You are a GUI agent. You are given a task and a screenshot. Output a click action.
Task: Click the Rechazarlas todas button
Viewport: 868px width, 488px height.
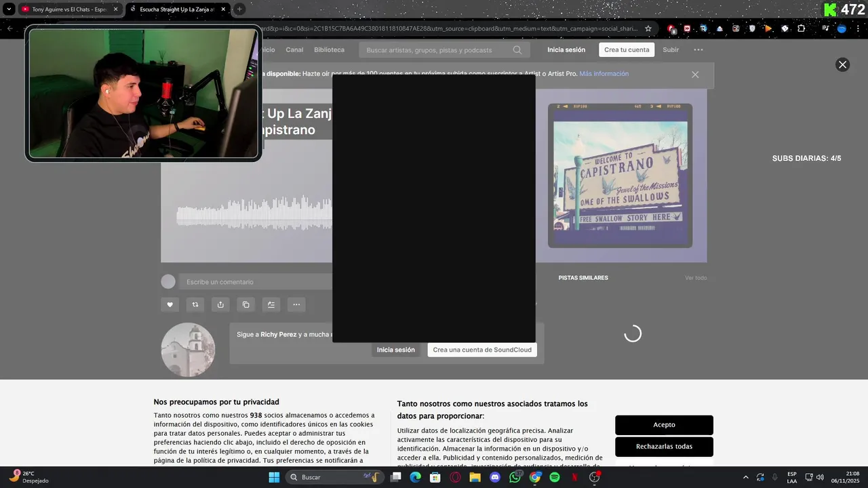pos(664,447)
